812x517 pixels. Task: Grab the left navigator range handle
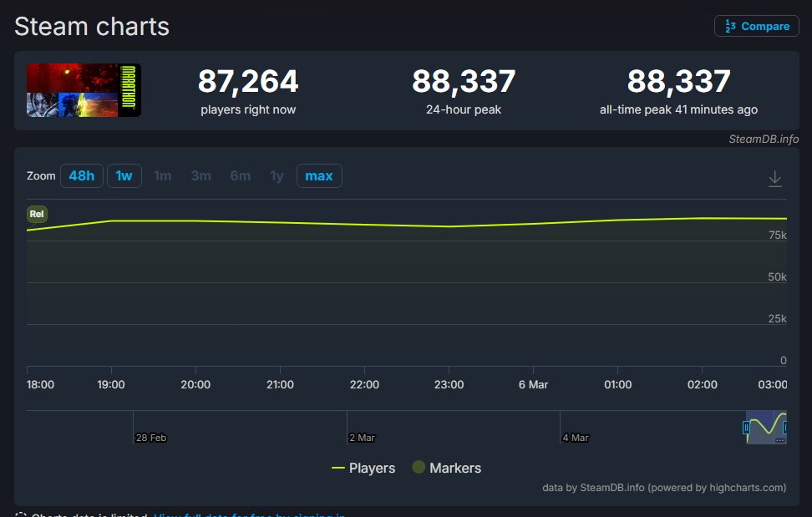click(746, 428)
